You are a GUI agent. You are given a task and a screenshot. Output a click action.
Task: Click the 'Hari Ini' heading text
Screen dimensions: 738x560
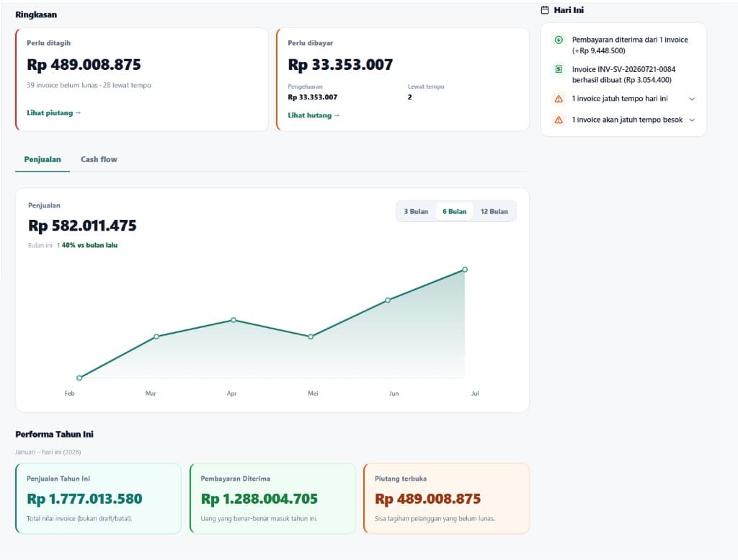pyautogui.click(x=569, y=10)
